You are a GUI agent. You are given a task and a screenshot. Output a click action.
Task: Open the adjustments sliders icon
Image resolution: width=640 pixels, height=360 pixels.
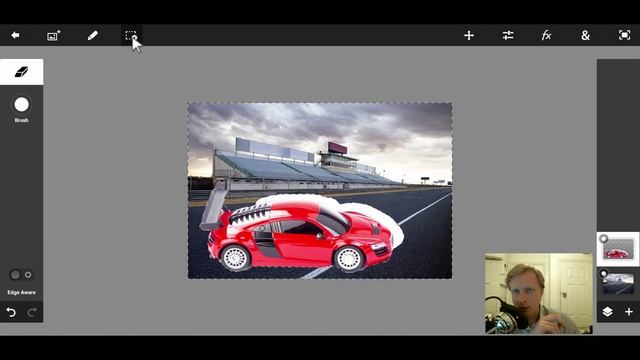pyautogui.click(x=508, y=36)
